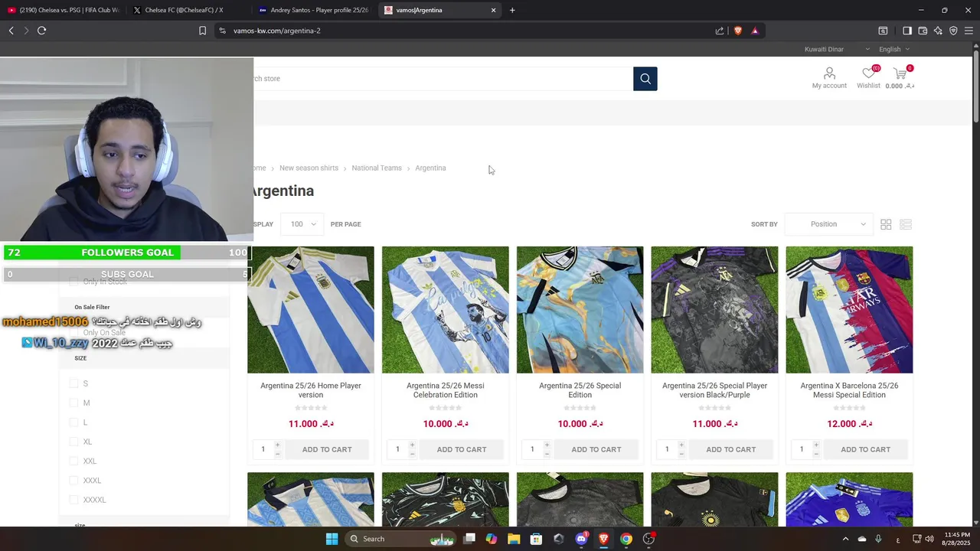
Task: Check the L size filter
Action: (74, 422)
